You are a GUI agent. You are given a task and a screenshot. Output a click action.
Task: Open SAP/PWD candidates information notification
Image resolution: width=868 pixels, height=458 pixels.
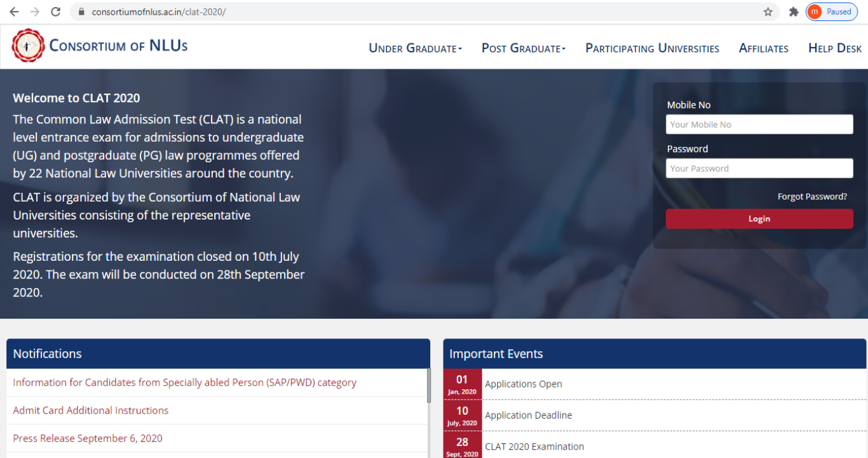pyautogui.click(x=184, y=383)
